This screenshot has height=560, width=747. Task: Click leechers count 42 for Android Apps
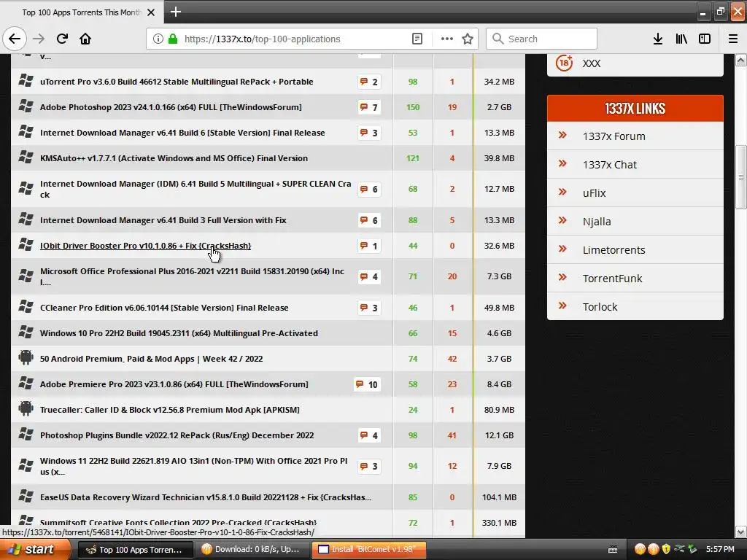(x=452, y=359)
